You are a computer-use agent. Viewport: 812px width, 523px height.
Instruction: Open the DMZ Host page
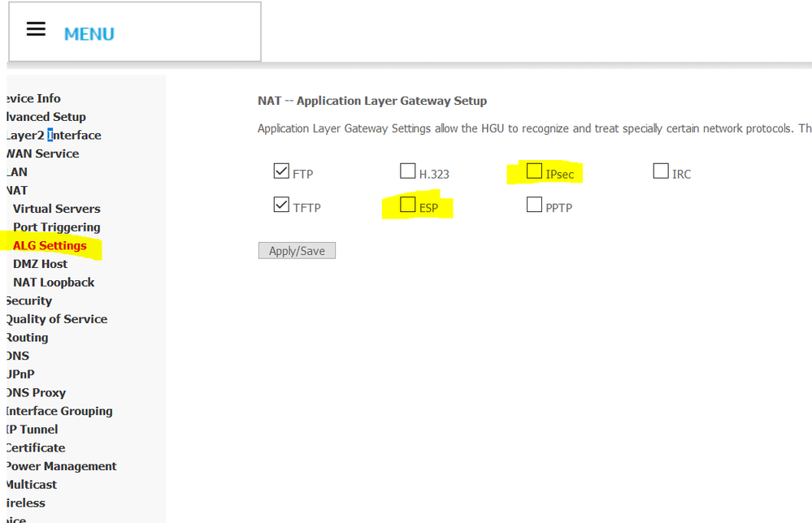click(x=41, y=264)
